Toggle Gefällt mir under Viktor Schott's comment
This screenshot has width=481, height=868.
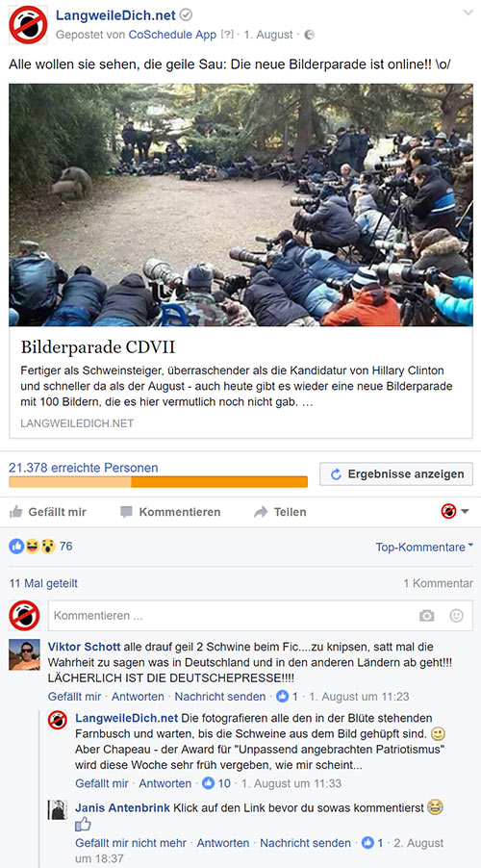pos(75,697)
